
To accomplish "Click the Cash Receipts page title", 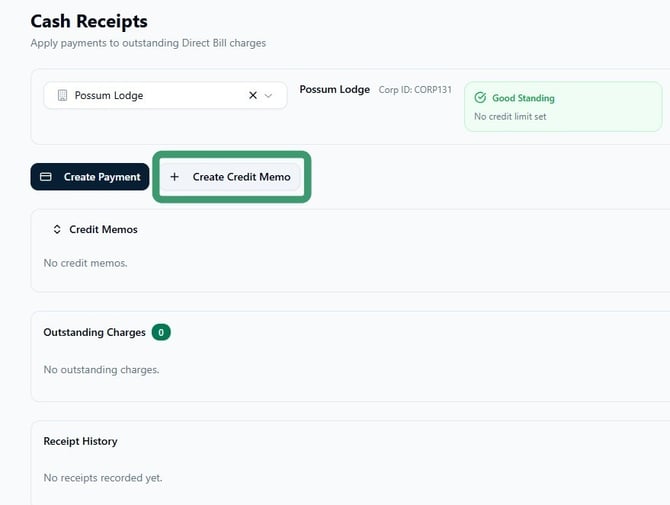I will [x=89, y=21].
